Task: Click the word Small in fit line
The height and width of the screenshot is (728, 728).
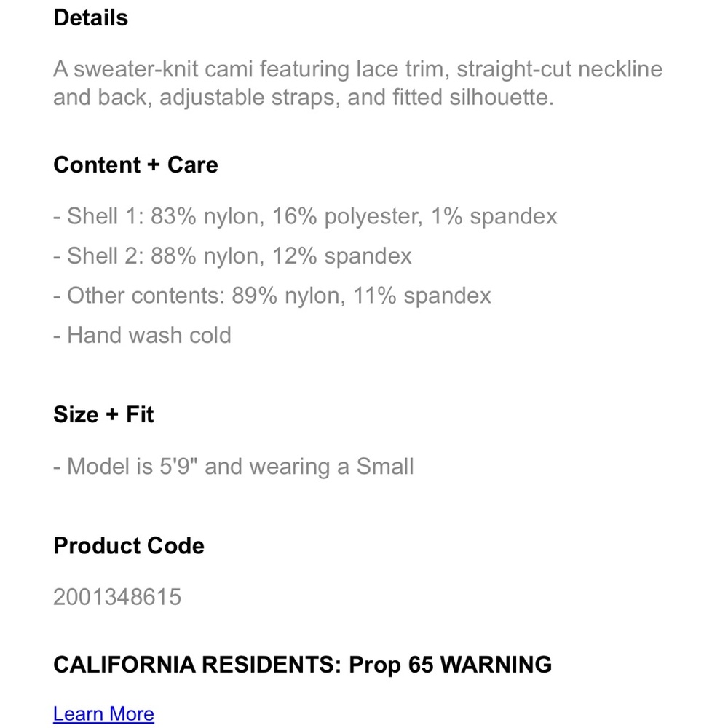Action: [x=385, y=467]
